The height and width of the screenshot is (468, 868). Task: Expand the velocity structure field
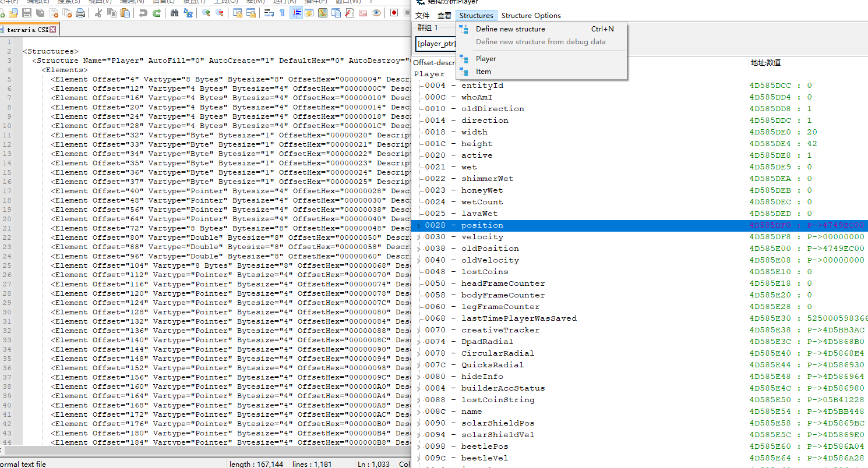418,237
